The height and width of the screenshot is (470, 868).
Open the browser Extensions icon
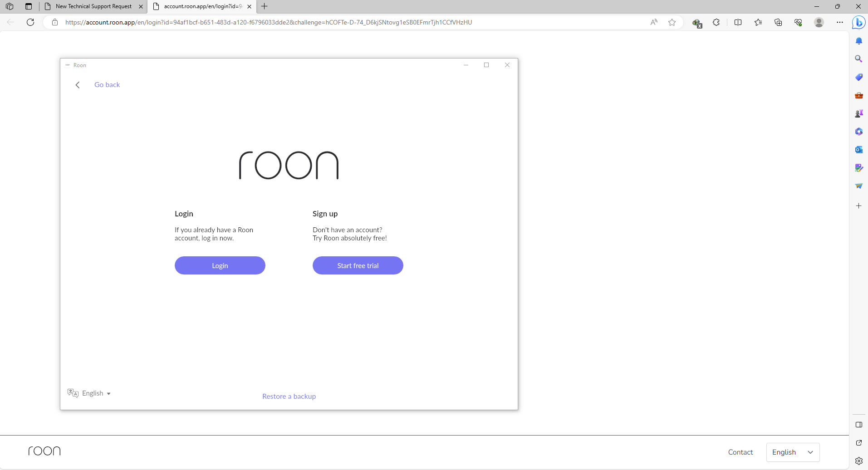point(716,22)
